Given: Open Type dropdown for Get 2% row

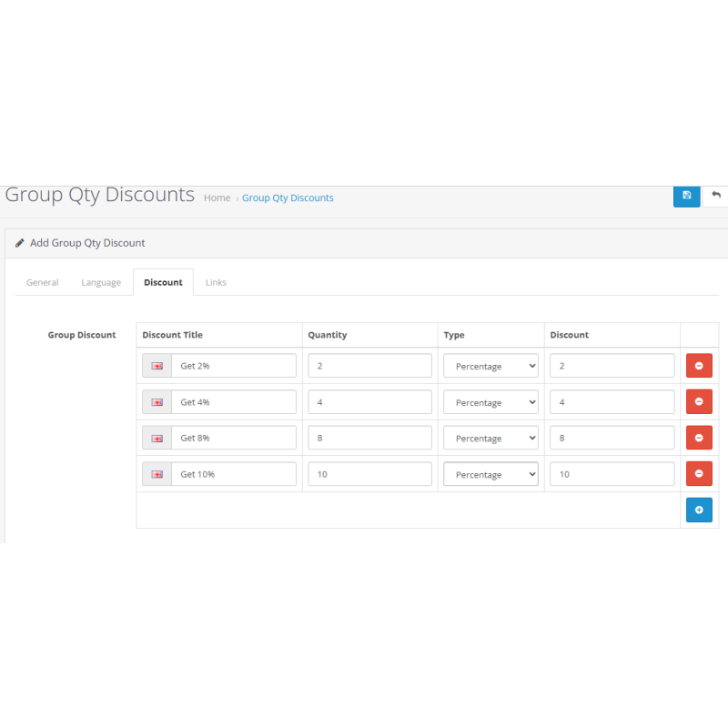Looking at the screenshot, I should 490,366.
